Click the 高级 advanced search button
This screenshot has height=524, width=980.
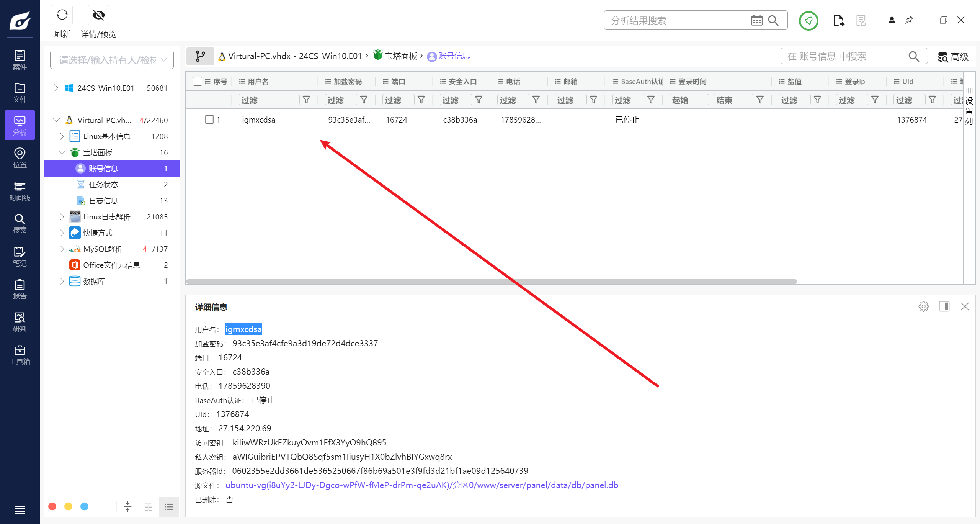pos(953,57)
